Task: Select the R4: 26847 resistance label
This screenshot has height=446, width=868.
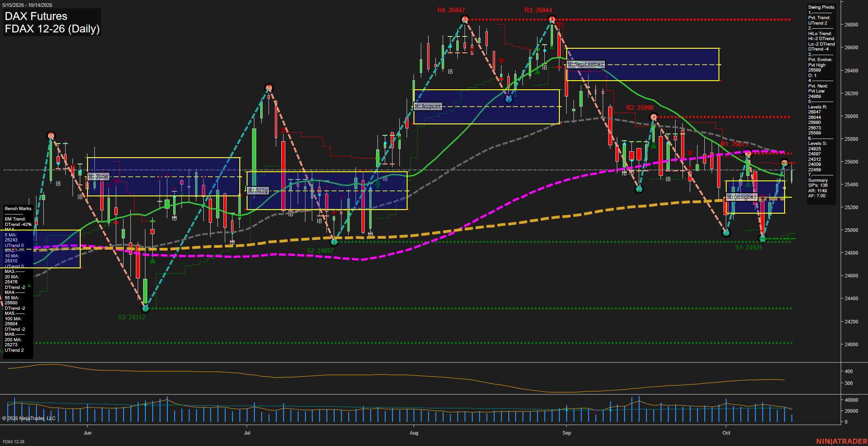Action: tap(451, 10)
